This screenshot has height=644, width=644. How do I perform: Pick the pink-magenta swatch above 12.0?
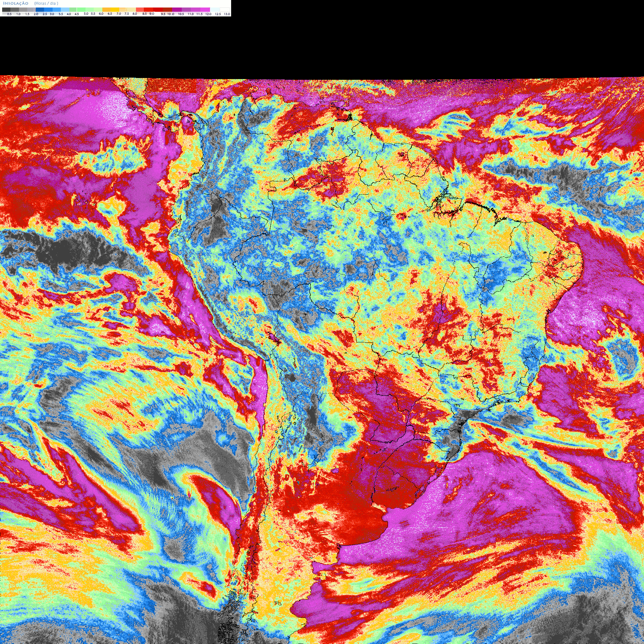click(205, 10)
